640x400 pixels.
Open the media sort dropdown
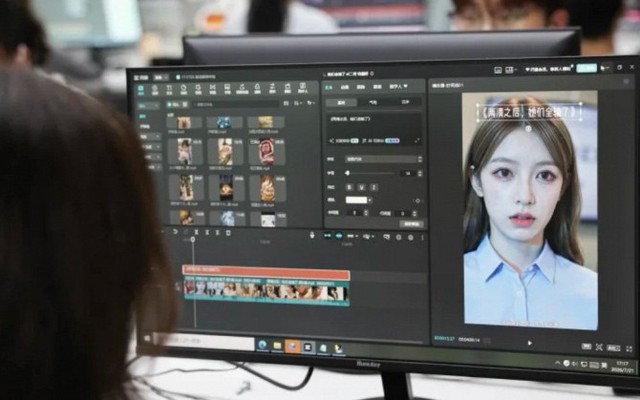click(x=298, y=104)
